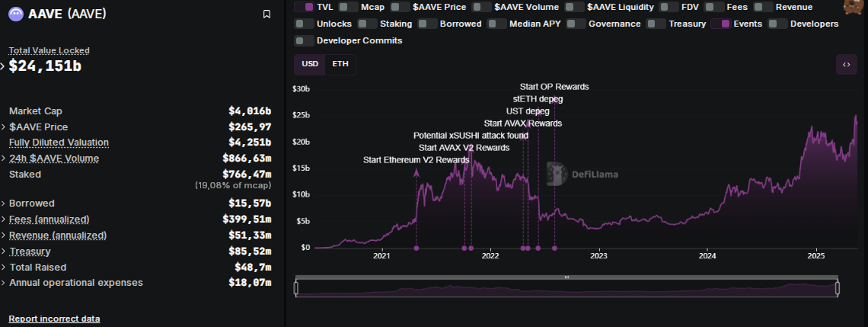Enable the Fees chart series

pos(715,7)
